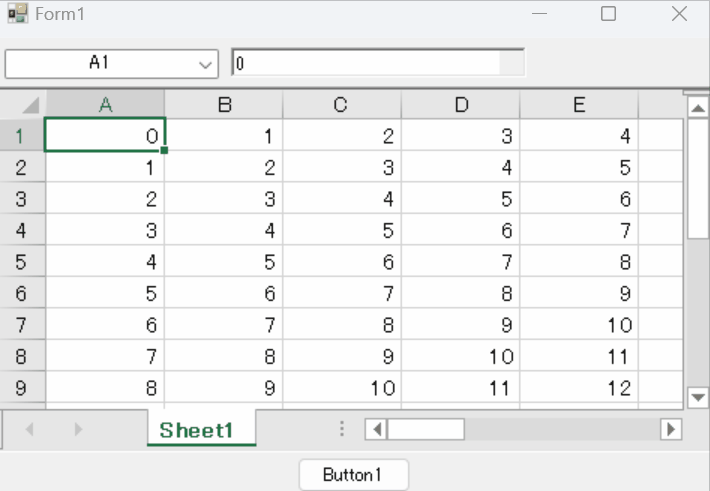Image resolution: width=710 pixels, height=491 pixels.
Task: Click cell E9 containing 12
Action: 580,387
